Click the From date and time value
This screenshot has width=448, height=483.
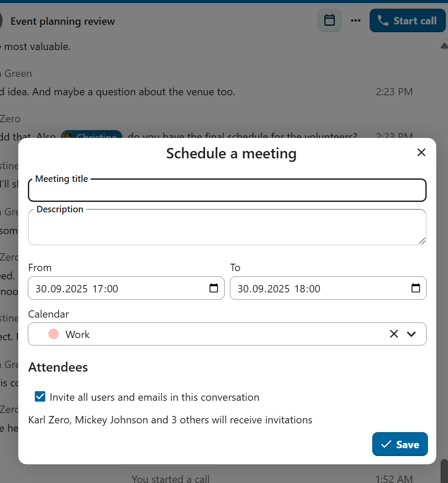(77, 288)
